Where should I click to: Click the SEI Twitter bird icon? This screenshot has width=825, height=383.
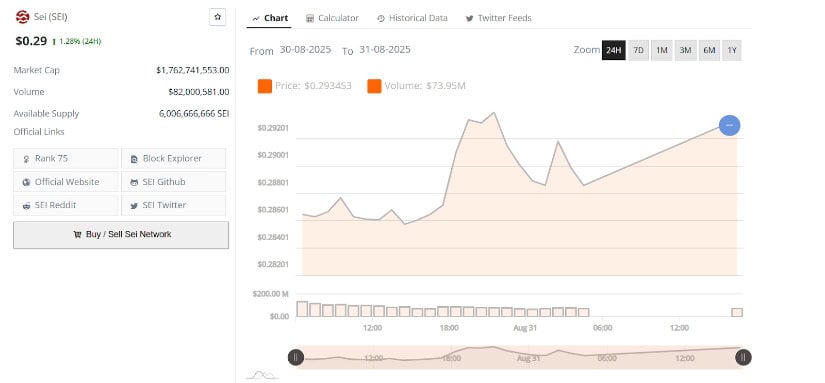[134, 206]
